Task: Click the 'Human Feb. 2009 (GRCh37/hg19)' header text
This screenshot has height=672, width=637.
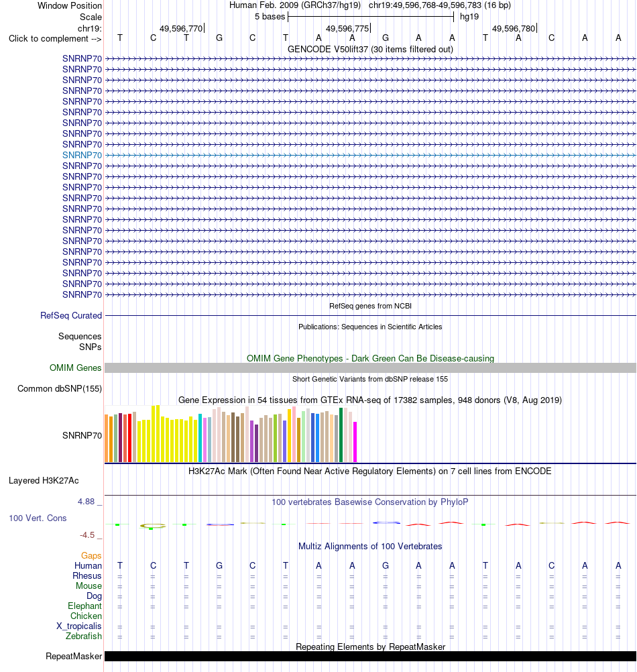Action: point(295,5)
